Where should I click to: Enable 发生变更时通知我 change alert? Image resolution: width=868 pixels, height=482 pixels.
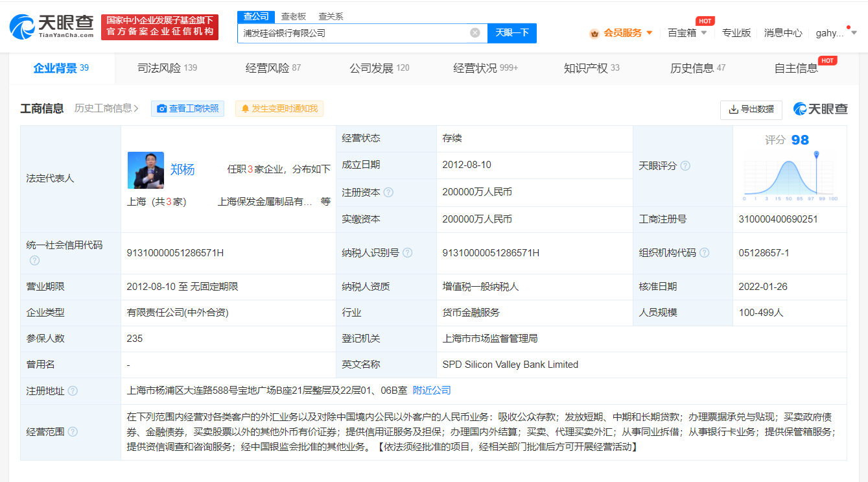tap(279, 109)
